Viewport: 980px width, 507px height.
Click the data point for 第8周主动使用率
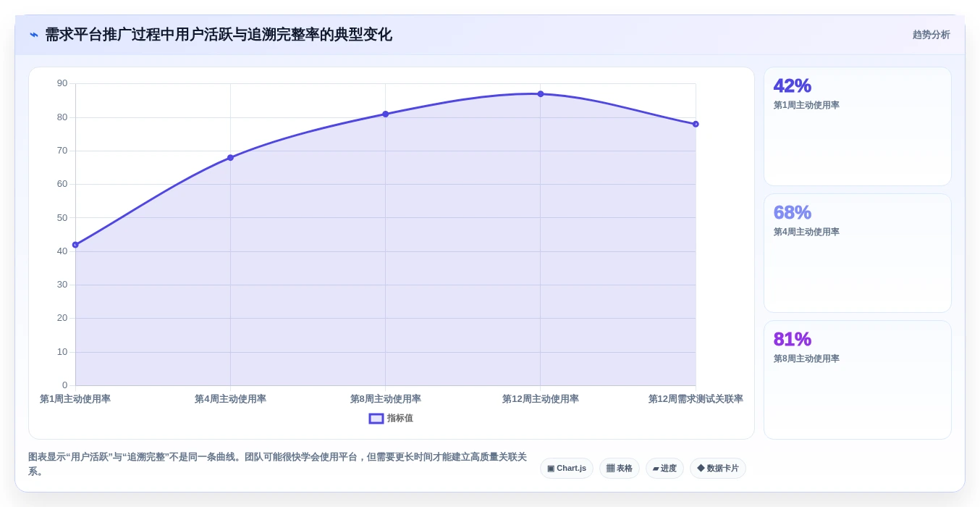coord(386,114)
